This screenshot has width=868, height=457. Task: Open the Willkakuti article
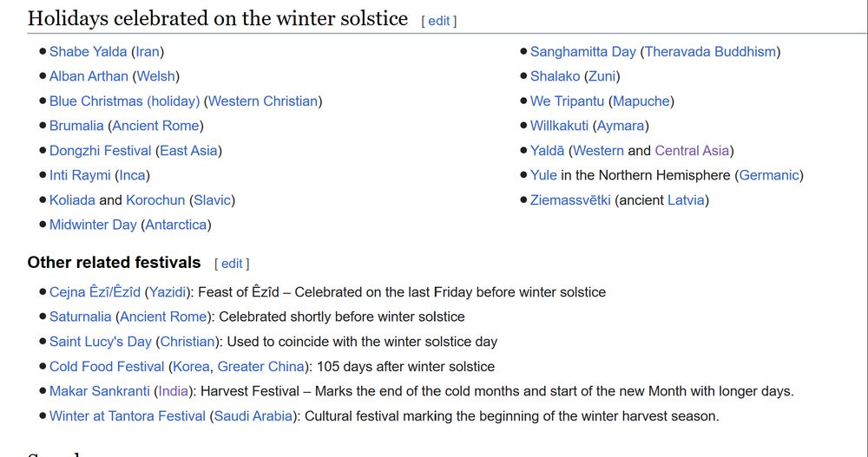[x=559, y=126]
